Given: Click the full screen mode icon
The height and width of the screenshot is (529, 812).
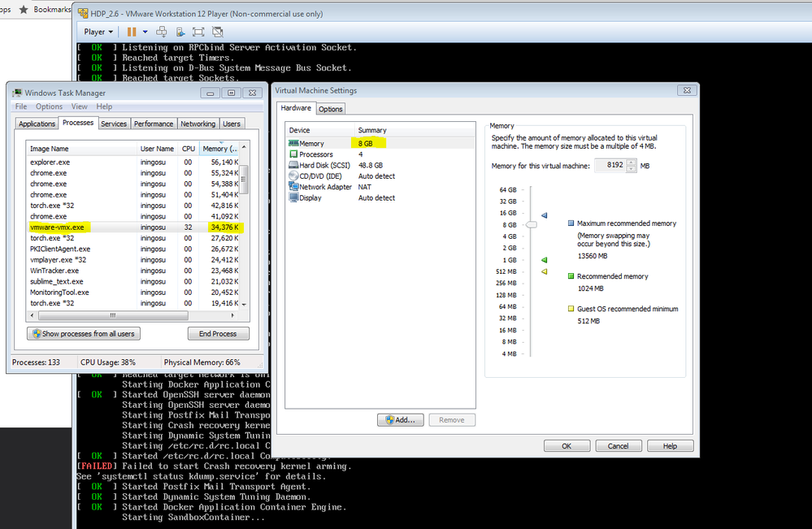Looking at the screenshot, I should point(198,31).
